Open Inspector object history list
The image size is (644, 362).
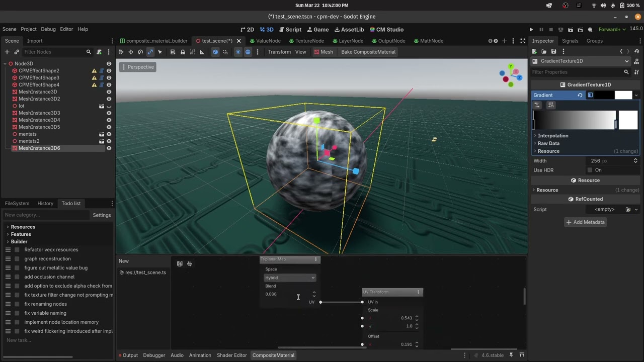[x=636, y=51]
